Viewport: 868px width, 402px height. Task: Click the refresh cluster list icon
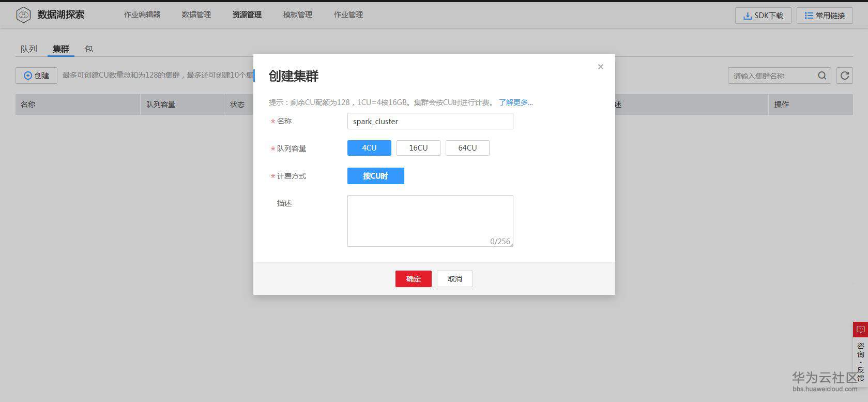845,76
